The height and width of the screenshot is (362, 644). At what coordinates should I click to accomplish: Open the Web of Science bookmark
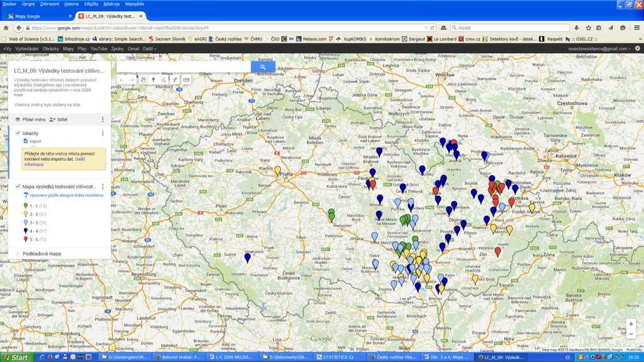click(28, 39)
